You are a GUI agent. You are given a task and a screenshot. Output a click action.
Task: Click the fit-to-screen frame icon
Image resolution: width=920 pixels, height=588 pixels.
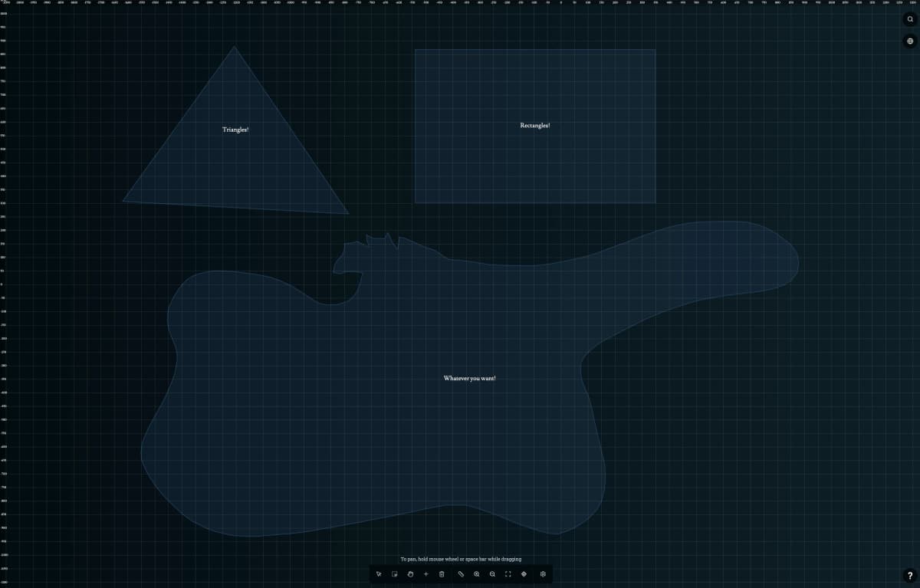pos(508,573)
